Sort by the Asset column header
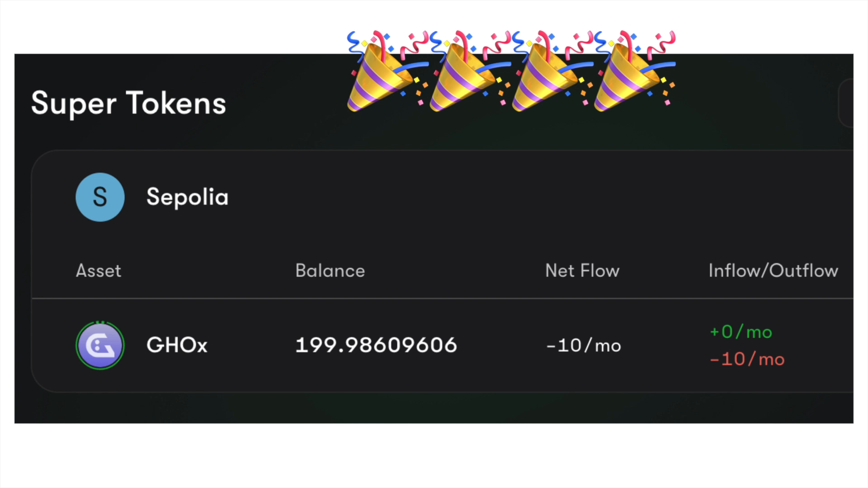The width and height of the screenshot is (868, 488). [x=99, y=271]
